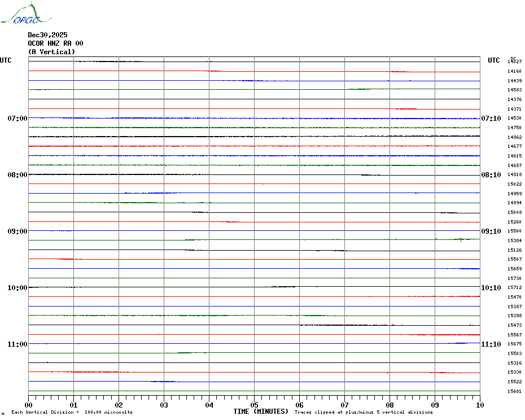Click the 05 minute tick on bottom axis
Image resolution: width=525 pixels, height=420 pixels.
[254, 405]
